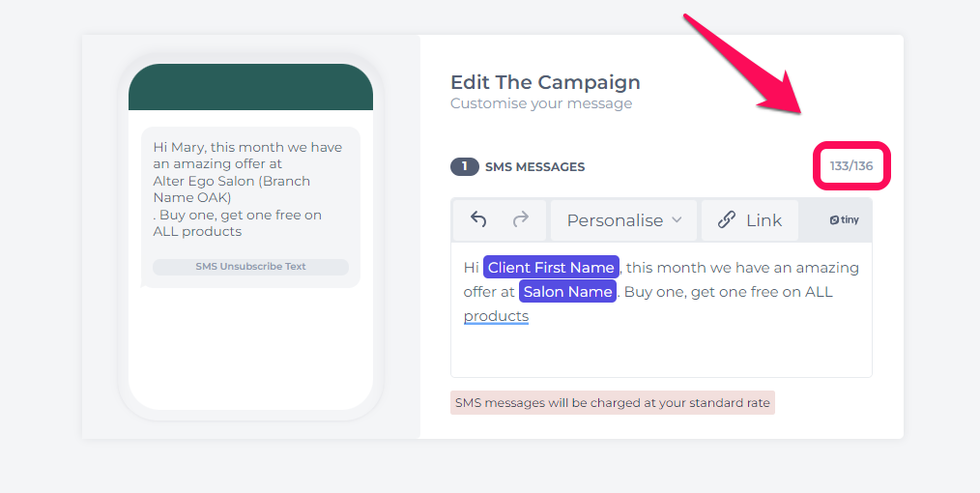The width and height of the screenshot is (980, 493).
Task: Click the SMS MESSAGES label
Action: point(535,167)
